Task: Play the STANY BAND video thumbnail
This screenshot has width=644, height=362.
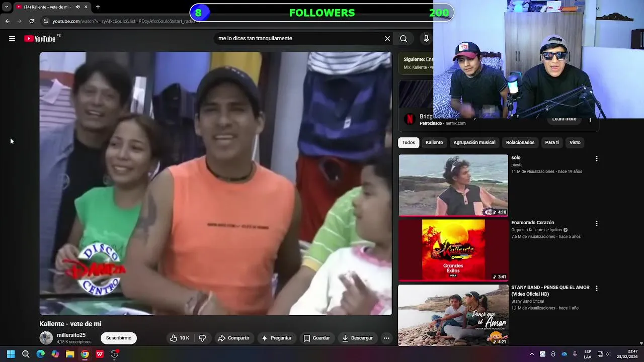Action: click(453, 315)
